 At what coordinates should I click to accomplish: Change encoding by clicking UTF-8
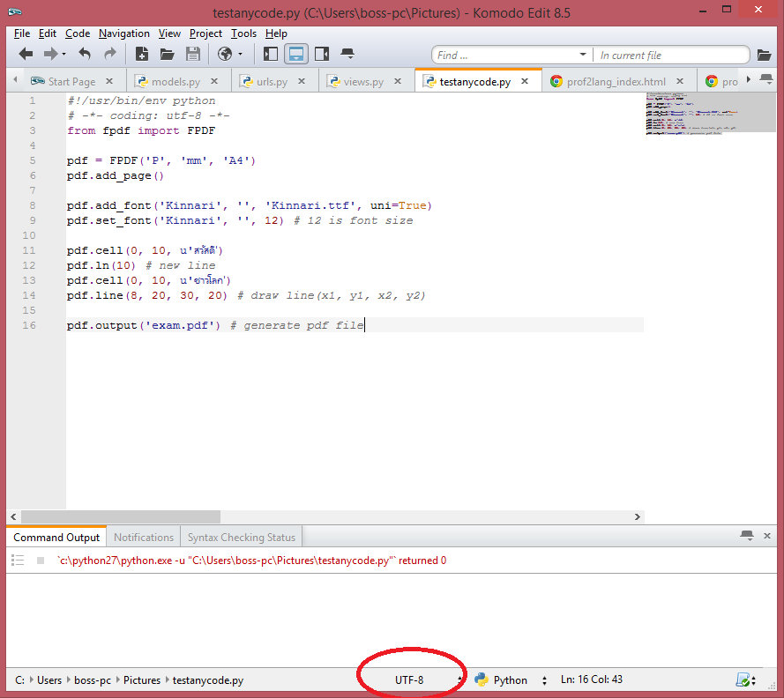pyautogui.click(x=411, y=679)
